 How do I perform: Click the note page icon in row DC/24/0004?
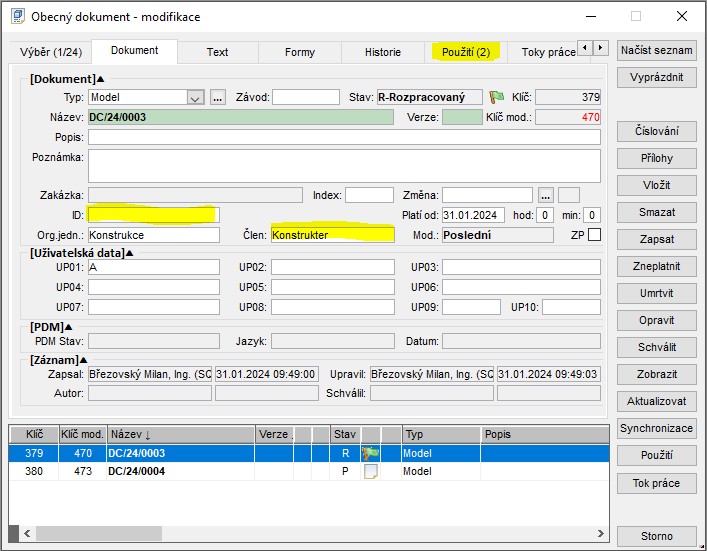click(370, 472)
